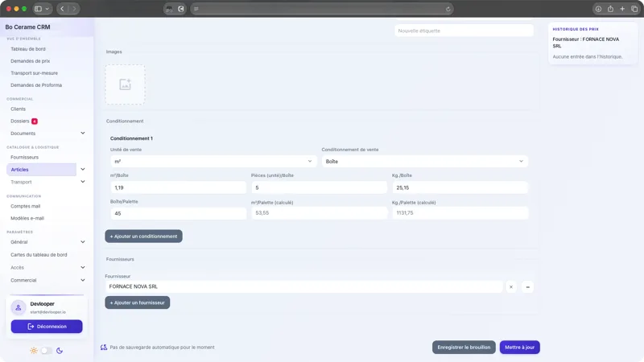
Task: Go to Clients page
Action: coord(18,109)
